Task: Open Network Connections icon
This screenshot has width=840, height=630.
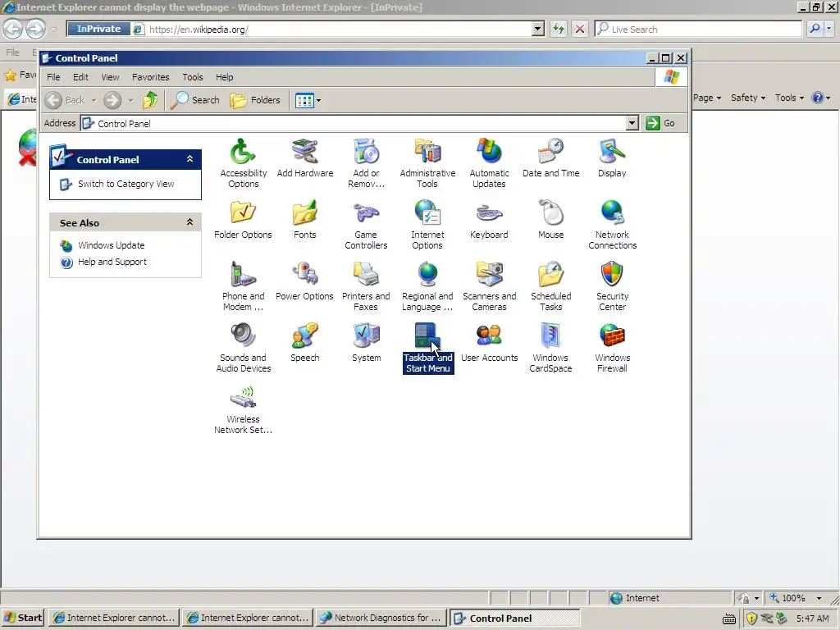Action: click(x=612, y=225)
